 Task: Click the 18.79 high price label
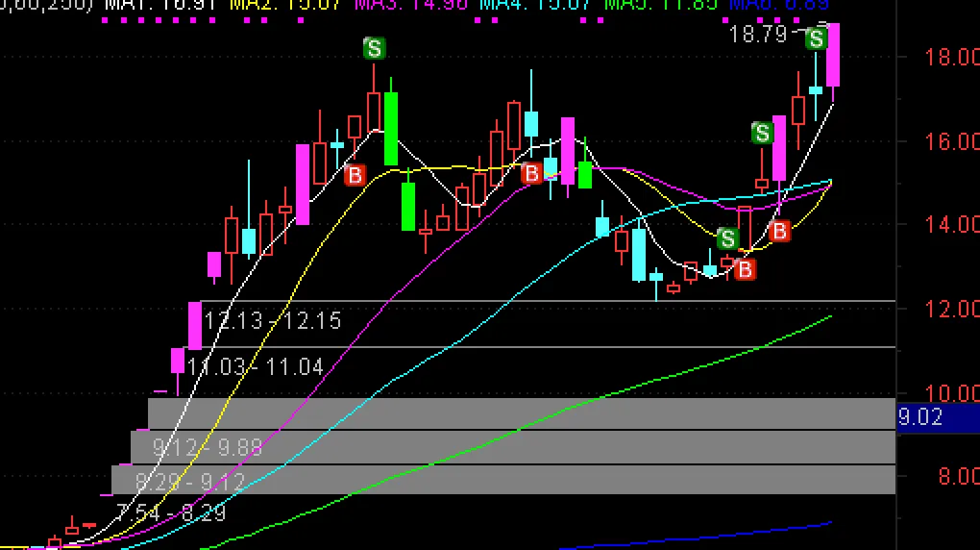tap(758, 35)
